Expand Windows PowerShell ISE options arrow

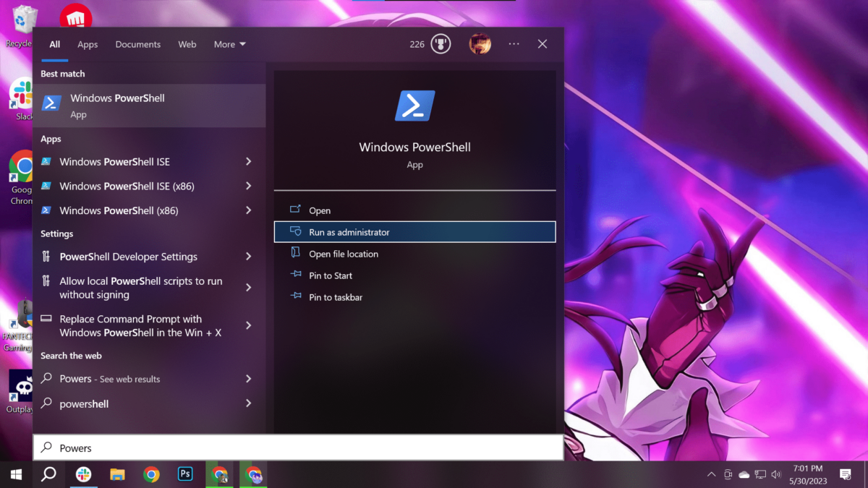point(248,162)
